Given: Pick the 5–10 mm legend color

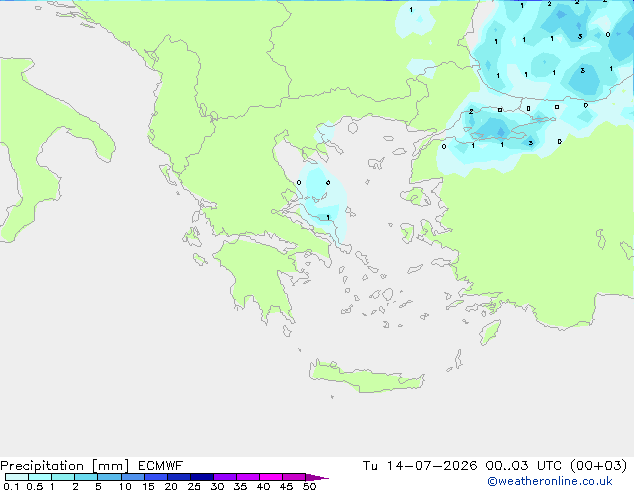Looking at the screenshot, I should (109, 477).
